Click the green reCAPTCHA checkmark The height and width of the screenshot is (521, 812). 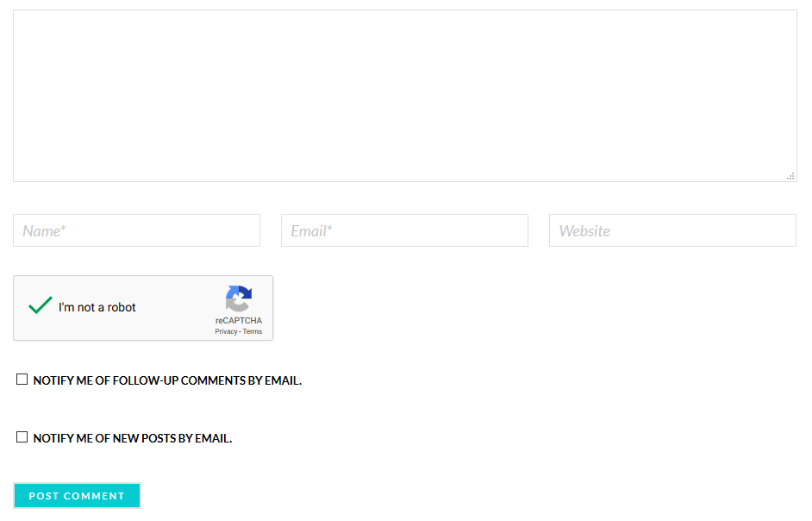(x=41, y=305)
